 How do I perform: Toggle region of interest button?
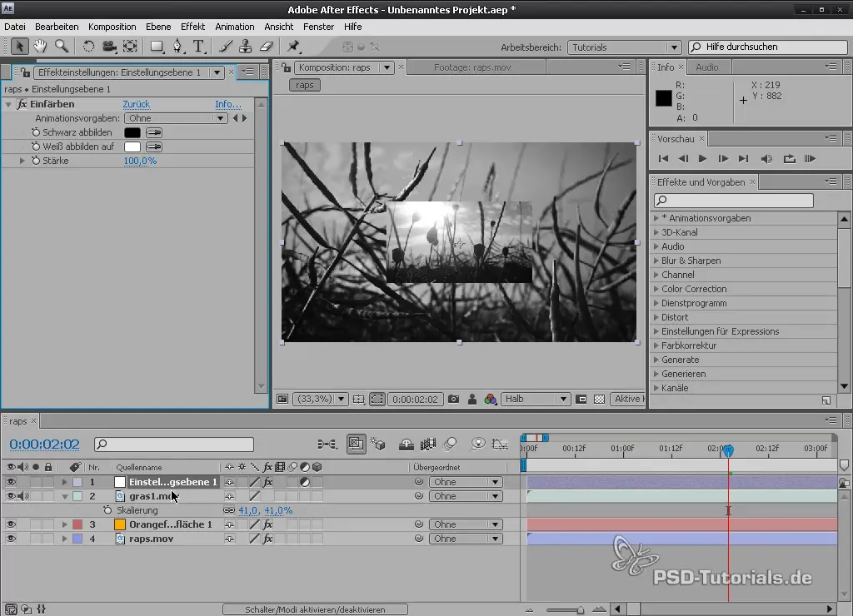377,399
